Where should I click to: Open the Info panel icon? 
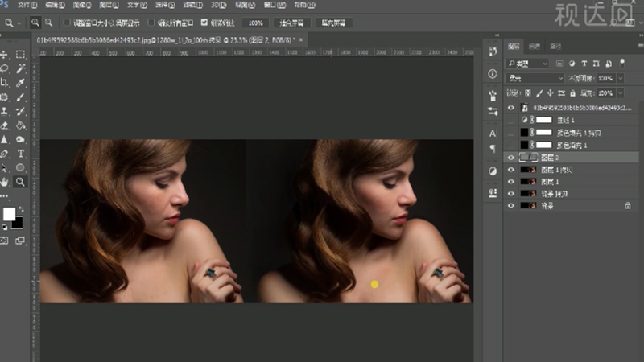[493, 74]
